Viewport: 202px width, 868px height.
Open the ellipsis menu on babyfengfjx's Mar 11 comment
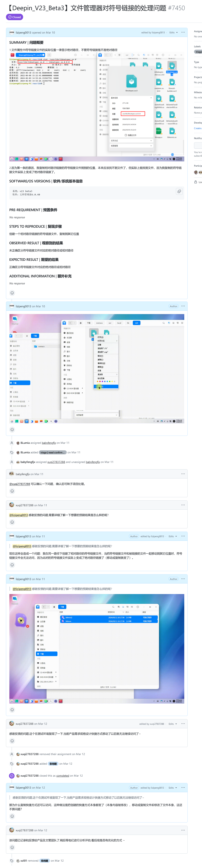183,474
